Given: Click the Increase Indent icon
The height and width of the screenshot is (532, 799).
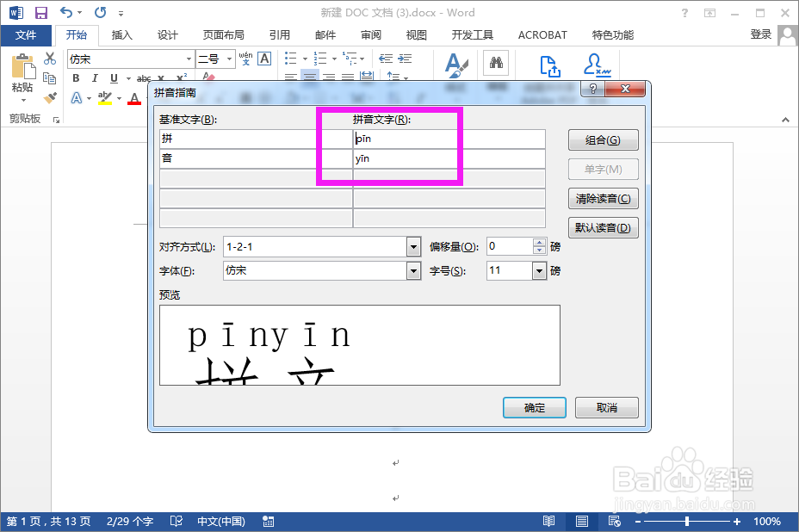Looking at the screenshot, I should [406, 59].
